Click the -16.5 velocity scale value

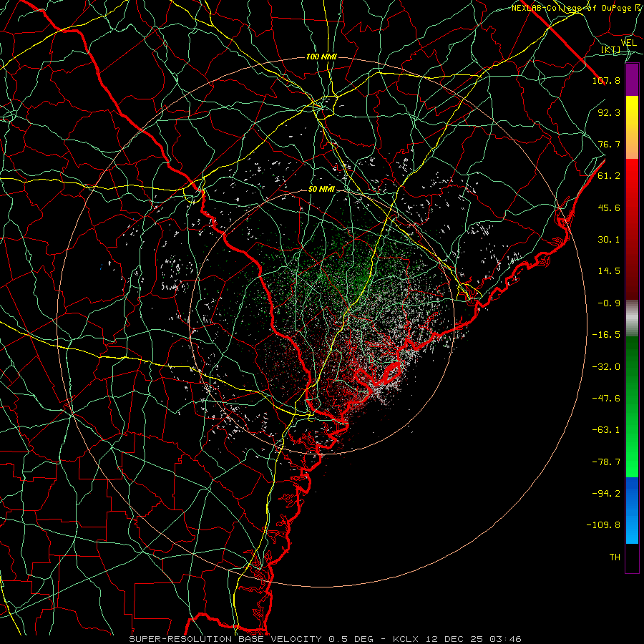(606, 335)
